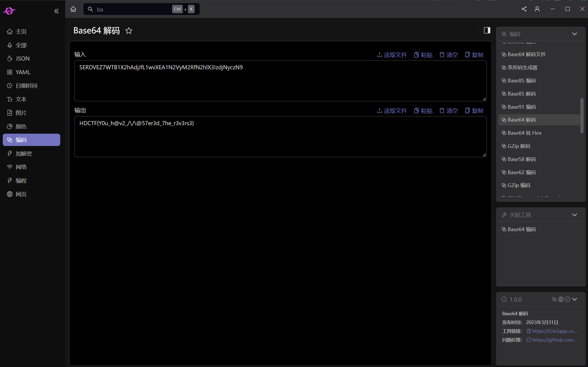
Task: Select JSON in the left sidebar
Action: tap(22, 59)
